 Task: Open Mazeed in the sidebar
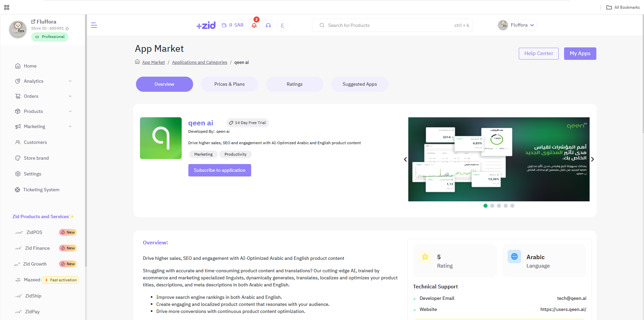32,280
